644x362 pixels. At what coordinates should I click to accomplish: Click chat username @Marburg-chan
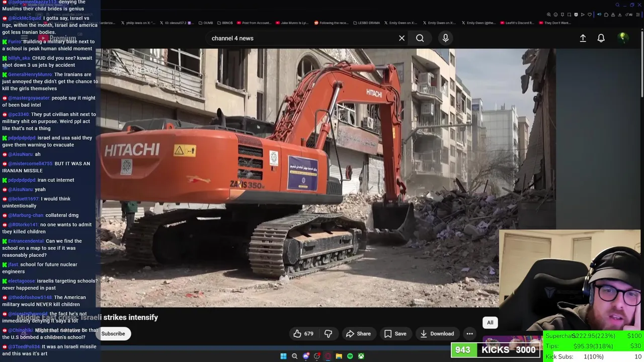[x=26, y=215]
